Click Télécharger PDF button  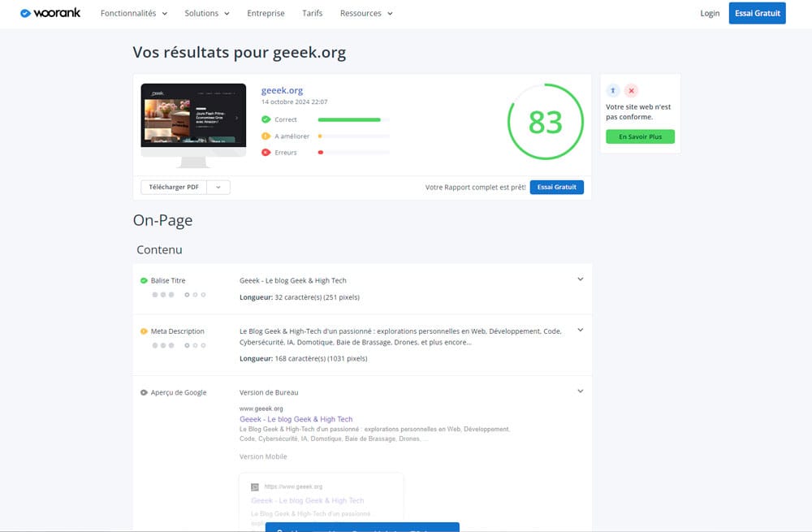(x=174, y=187)
